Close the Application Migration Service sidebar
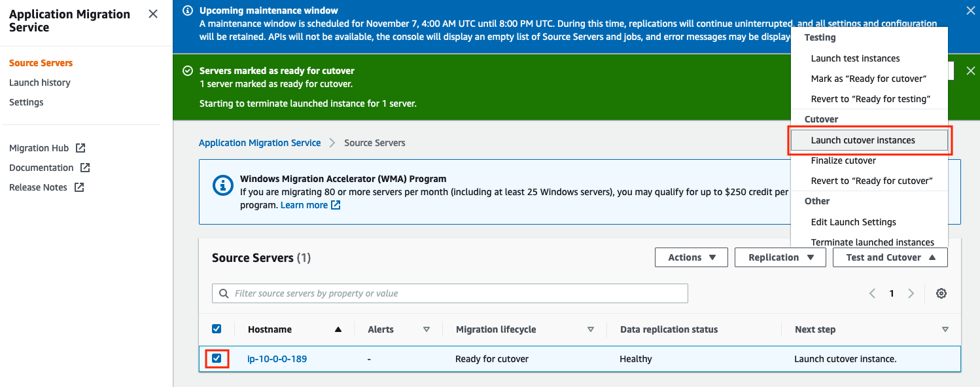The height and width of the screenshot is (387, 980). [x=152, y=14]
